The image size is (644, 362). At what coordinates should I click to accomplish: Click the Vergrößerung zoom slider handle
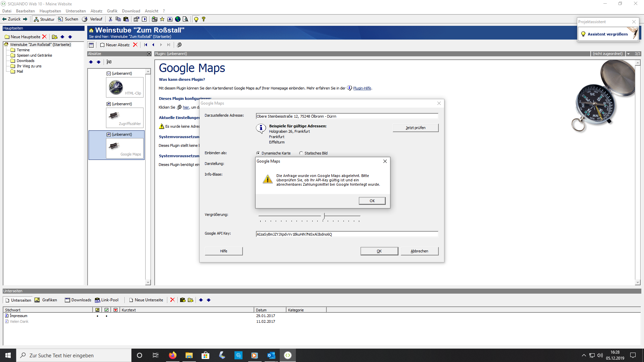[x=324, y=216]
